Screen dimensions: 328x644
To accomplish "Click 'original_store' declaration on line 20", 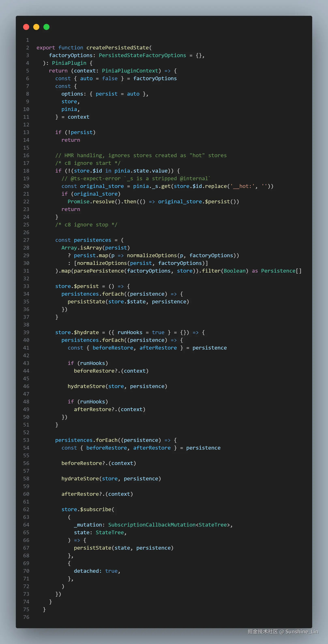I will pyautogui.click(x=102, y=186).
